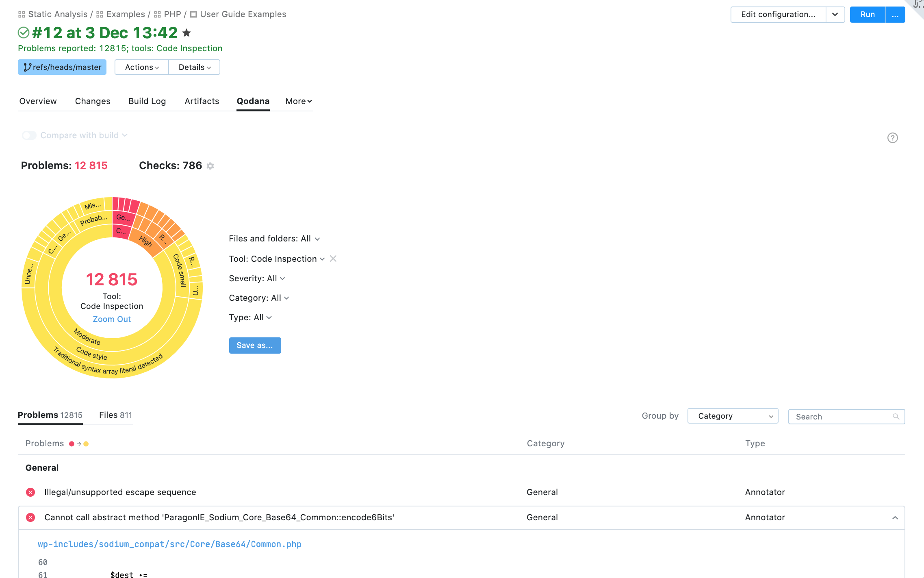
Task: Toggle the 'Compare with build' switch
Action: tap(29, 136)
